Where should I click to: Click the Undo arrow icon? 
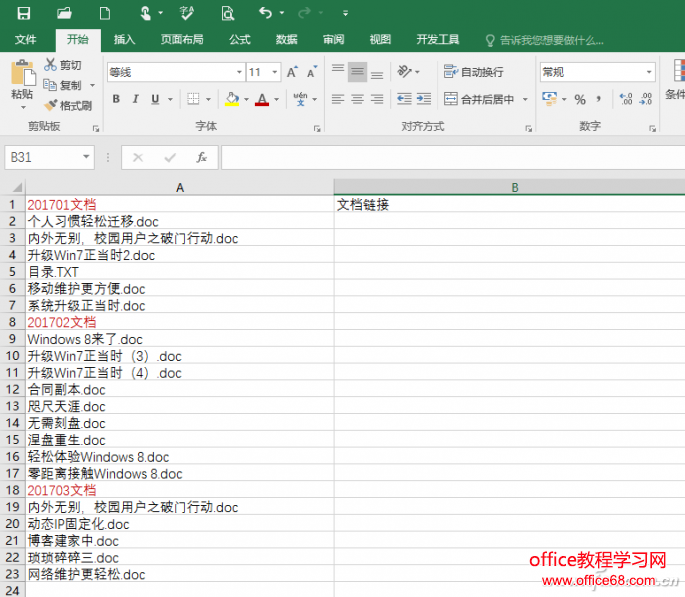tap(266, 13)
